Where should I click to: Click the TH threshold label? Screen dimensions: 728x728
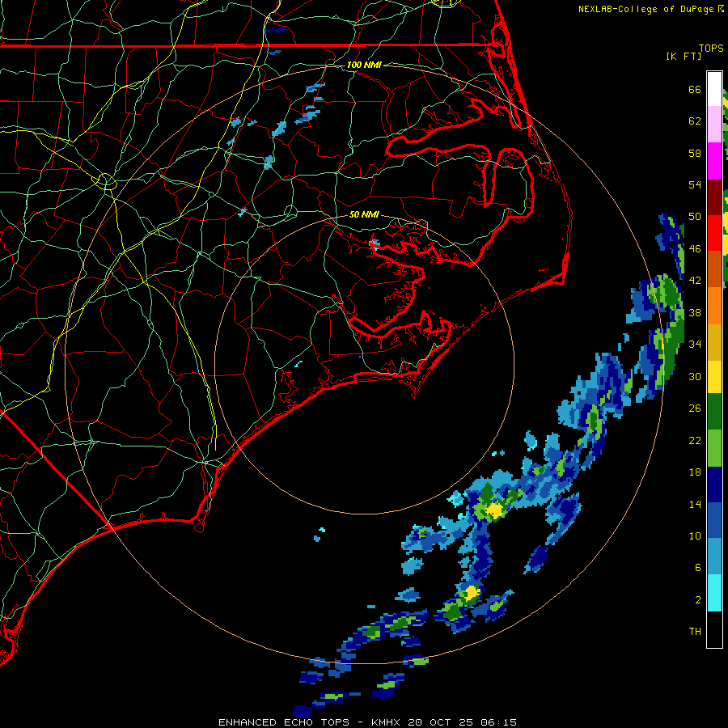pyautogui.click(x=695, y=632)
